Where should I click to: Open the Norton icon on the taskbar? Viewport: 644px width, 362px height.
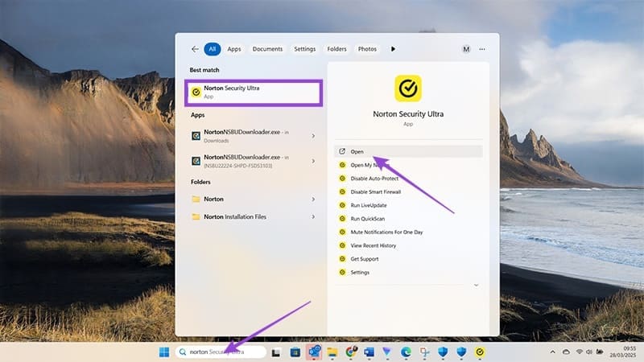[x=481, y=352]
